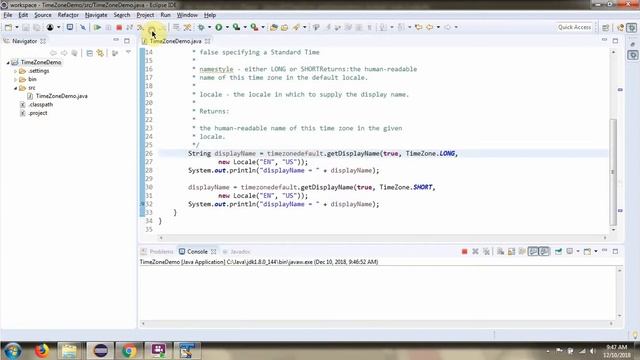Click the Run External Tools icon
This screenshot has width=640, height=360.
(x=254, y=27)
